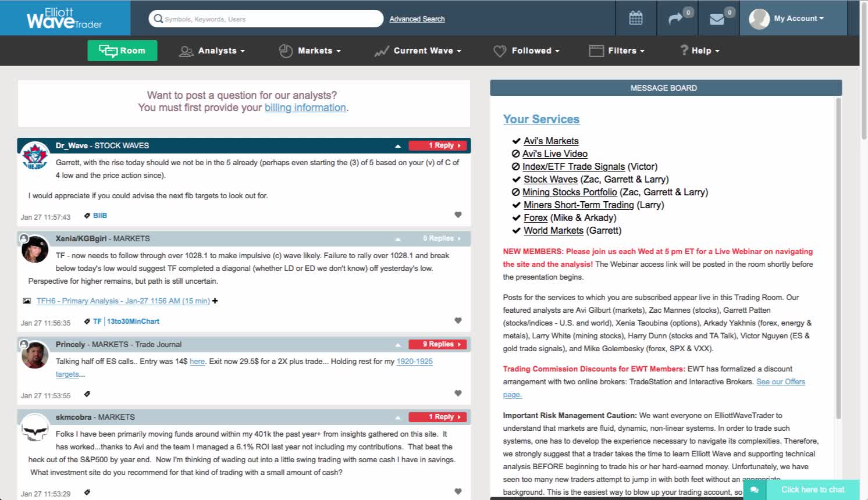The image size is (868, 500).
Task: Click the account avatar picture in the header
Action: pos(759,19)
